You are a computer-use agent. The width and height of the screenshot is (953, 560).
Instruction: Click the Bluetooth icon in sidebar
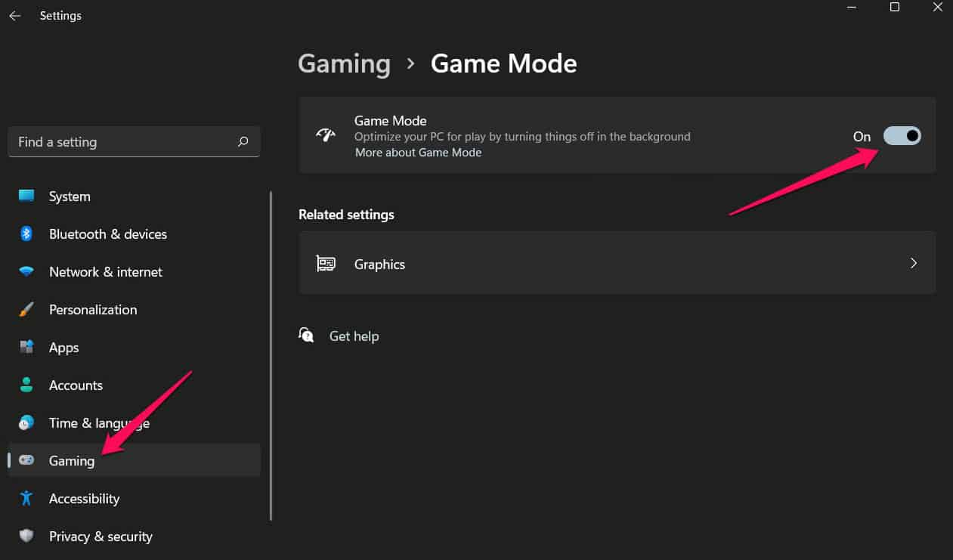(x=26, y=234)
